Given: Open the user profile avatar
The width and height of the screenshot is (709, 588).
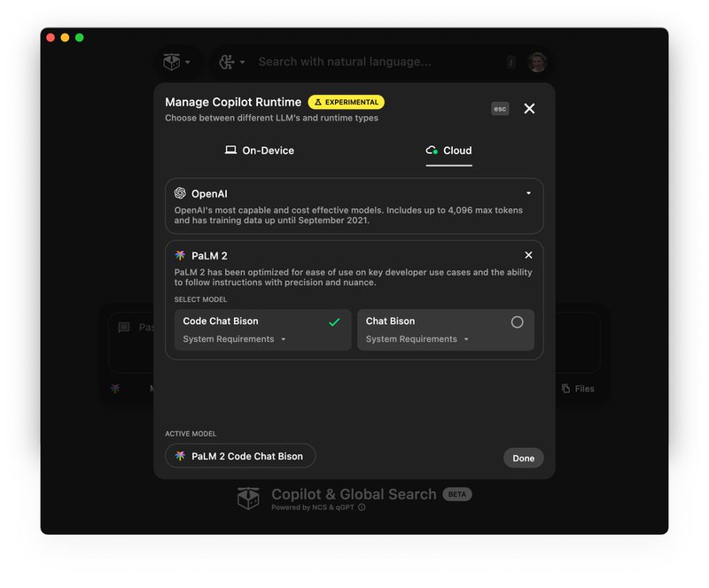Looking at the screenshot, I should (537, 62).
